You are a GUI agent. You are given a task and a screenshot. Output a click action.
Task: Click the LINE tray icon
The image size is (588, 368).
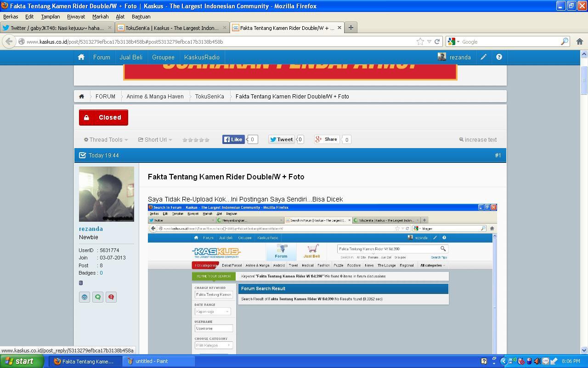click(x=546, y=361)
